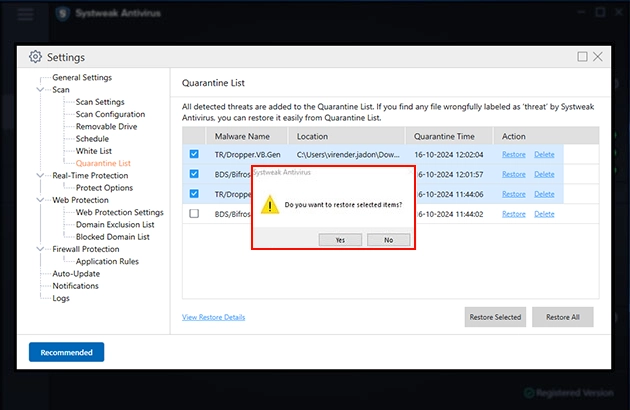The image size is (630, 410).
Task: Check the unchecked fourth row BDS/Bifrose checkbox
Action: [194, 213]
